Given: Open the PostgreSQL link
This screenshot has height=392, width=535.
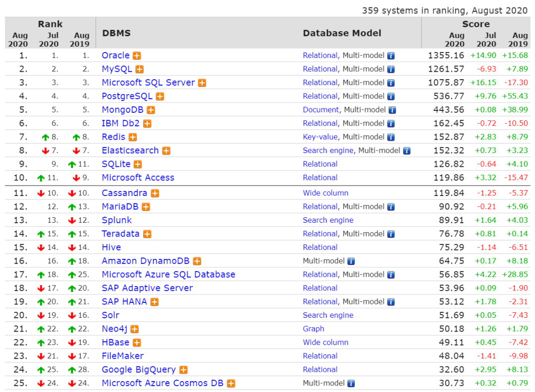Looking at the screenshot, I should 127,96.
